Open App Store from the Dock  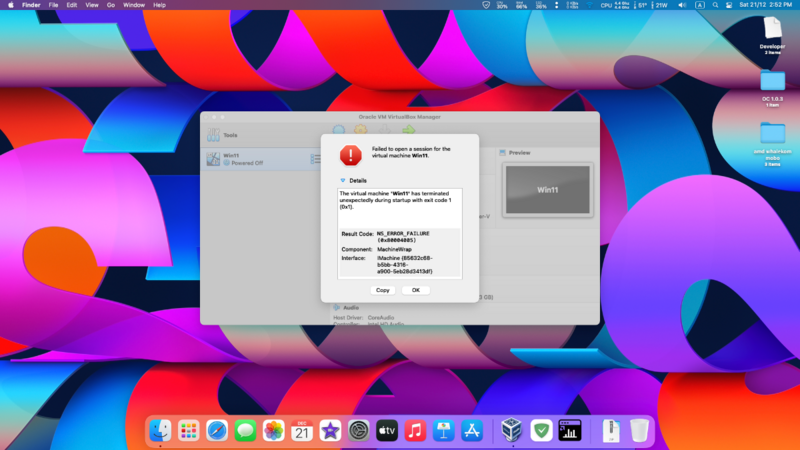472,431
